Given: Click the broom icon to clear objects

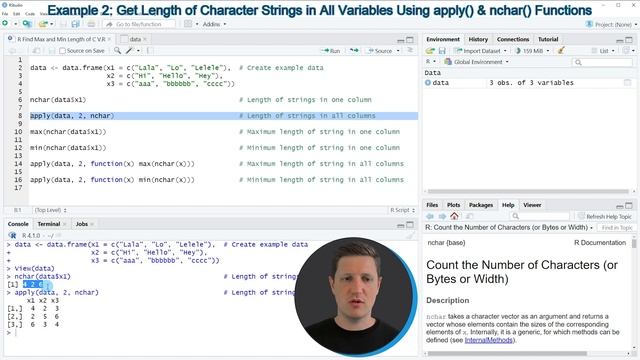Looking at the screenshot, I should click(561, 51).
